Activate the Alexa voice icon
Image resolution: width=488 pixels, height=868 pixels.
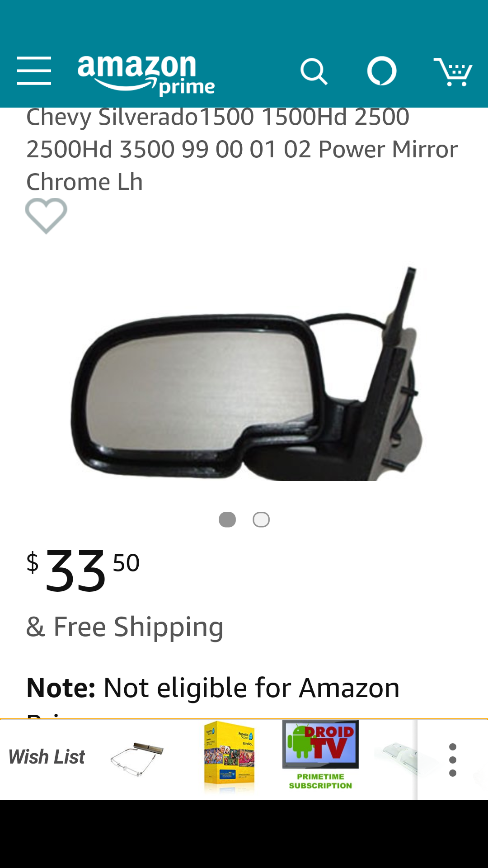[382, 71]
